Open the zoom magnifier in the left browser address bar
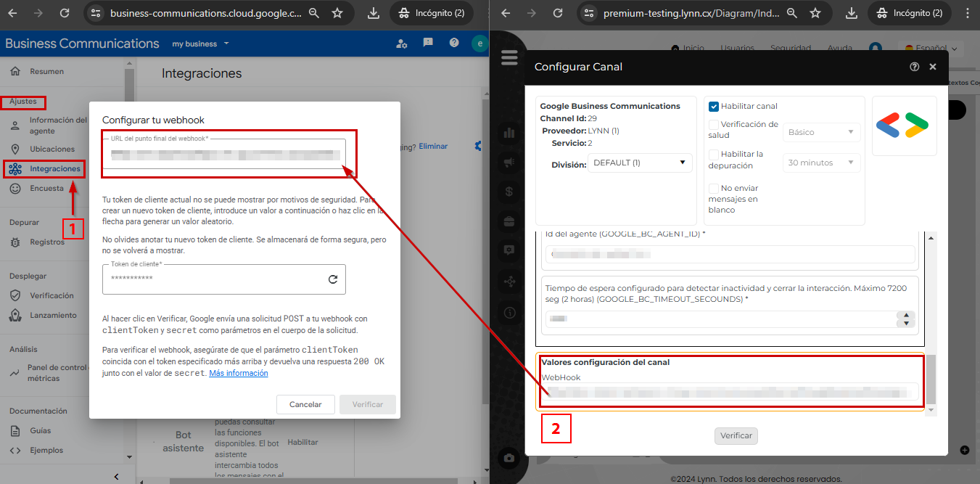Image resolution: width=980 pixels, height=484 pixels. point(313,13)
